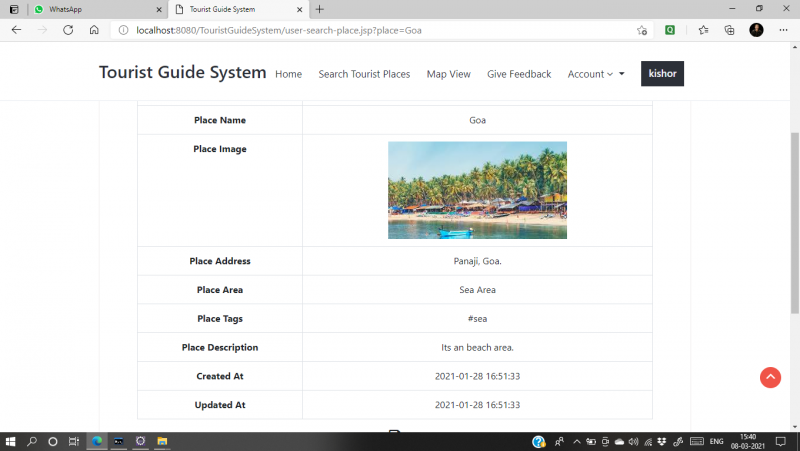
Task: Open the OneDrive cloud tray icon
Action: [619, 441]
